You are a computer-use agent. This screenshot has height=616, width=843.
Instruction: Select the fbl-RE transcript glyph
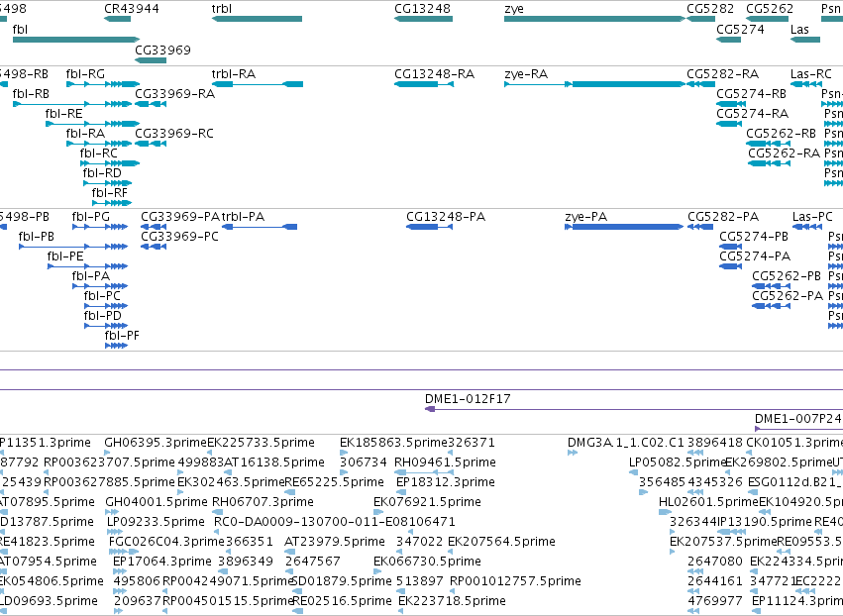[x=92, y=124]
